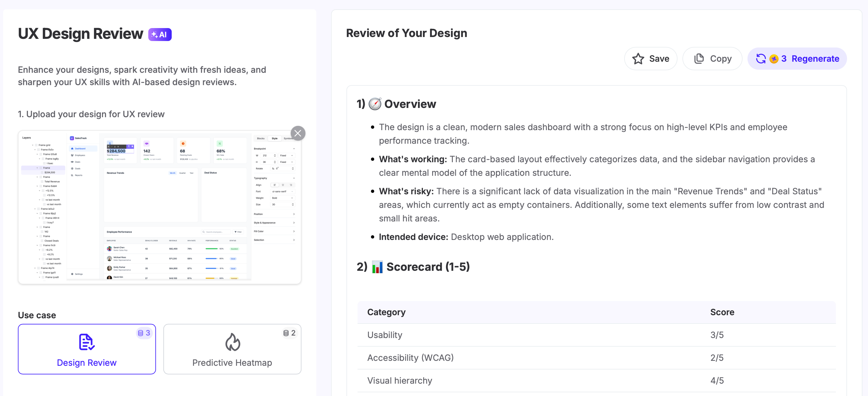Click the Accessibility (WCAG) scorecard row
This screenshot has height=396, width=868.
click(x=410, y=357)
